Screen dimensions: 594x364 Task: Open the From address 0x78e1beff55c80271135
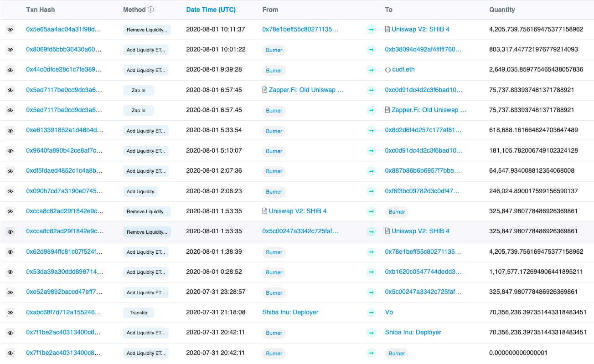click(300, 29)
